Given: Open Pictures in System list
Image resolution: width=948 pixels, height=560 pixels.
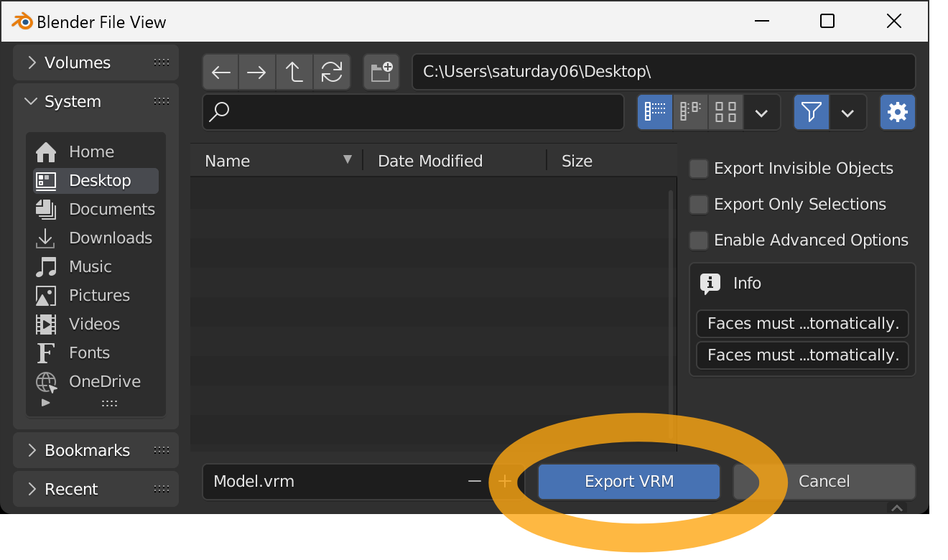Looking at the screenshot, I should (96, 295).
